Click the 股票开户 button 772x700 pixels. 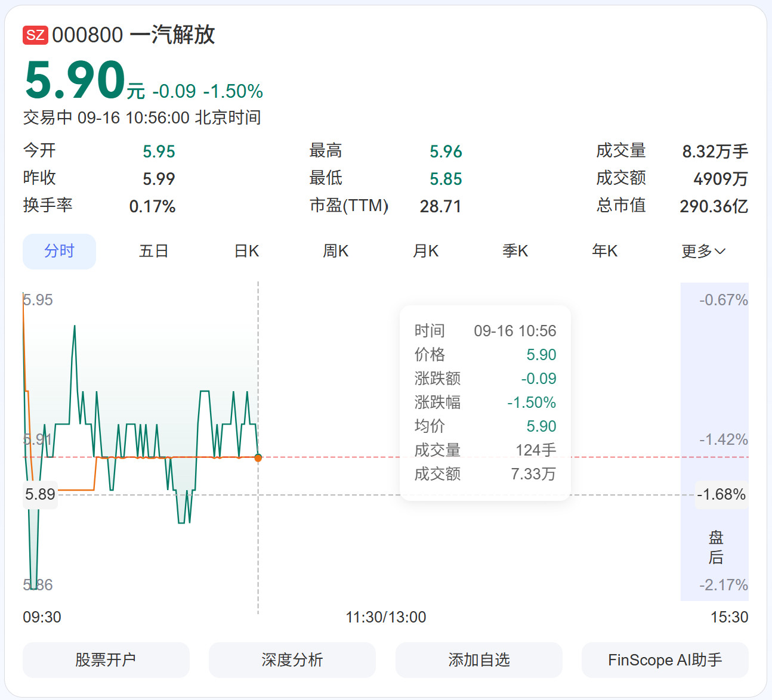pyautogui.click(x=106, y=660)
